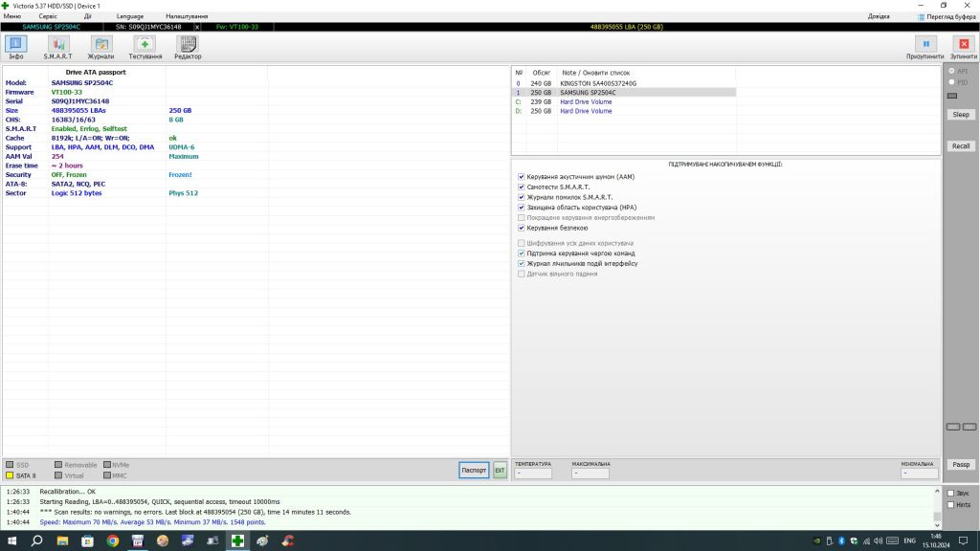This screenshot has height=551, width=980.
Task: Click the Паспорт button
Action: coord(474,471)
